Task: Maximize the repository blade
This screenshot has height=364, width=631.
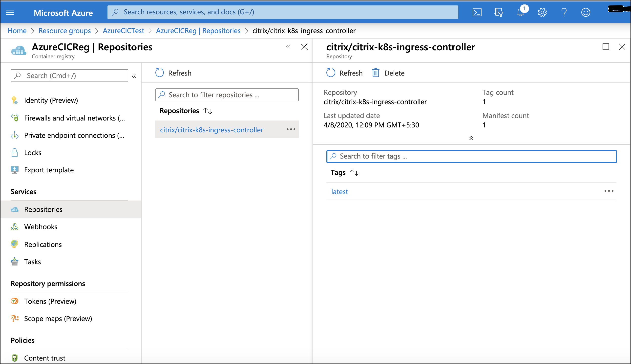Action: tap(606, 46)
